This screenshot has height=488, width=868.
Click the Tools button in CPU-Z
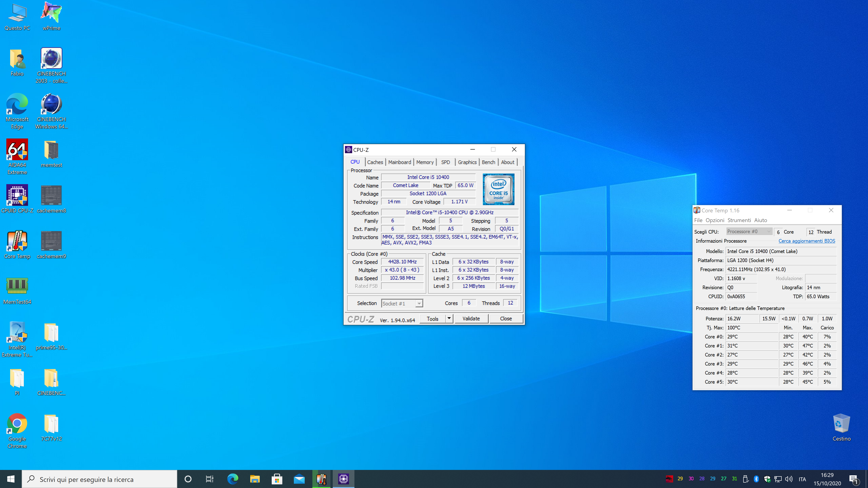click(433, 319)
